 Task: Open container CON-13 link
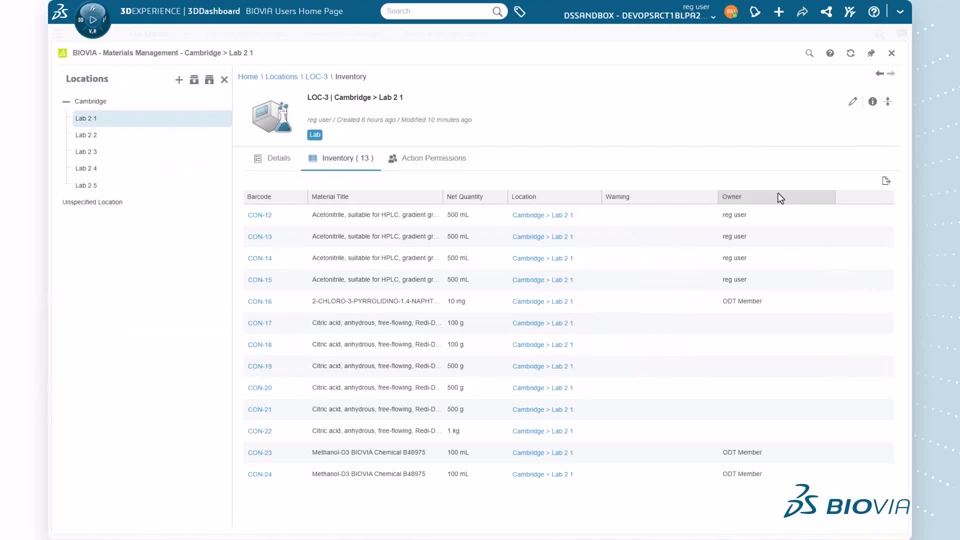click(x=260, y=236)
